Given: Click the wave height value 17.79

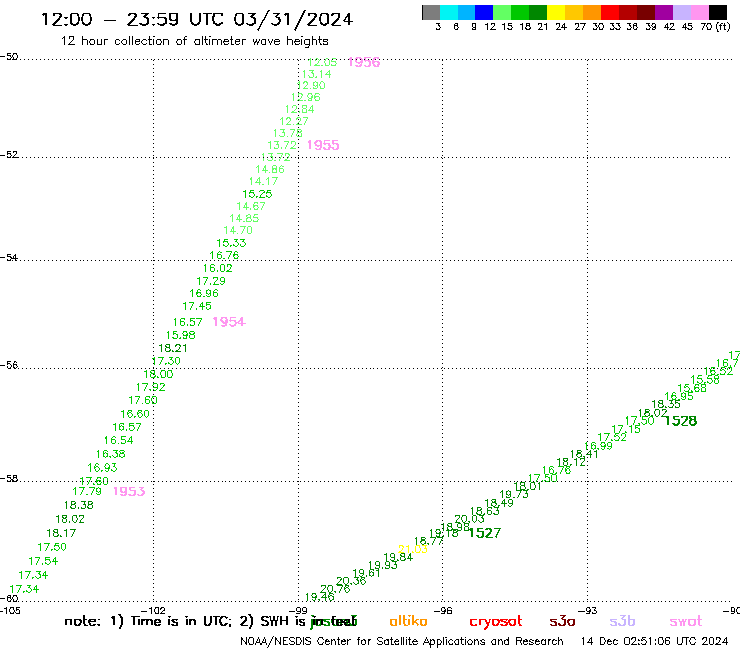Looking at the screenshot, I should click(87, 491).
